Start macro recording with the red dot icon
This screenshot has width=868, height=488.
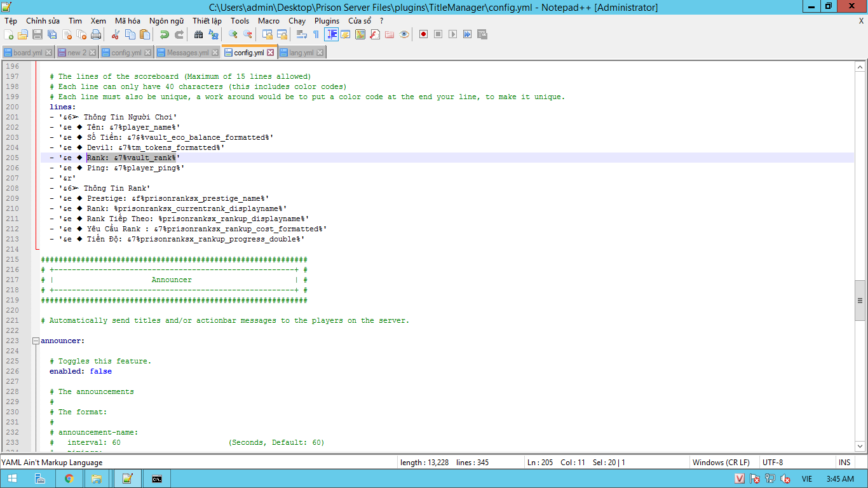423,34
